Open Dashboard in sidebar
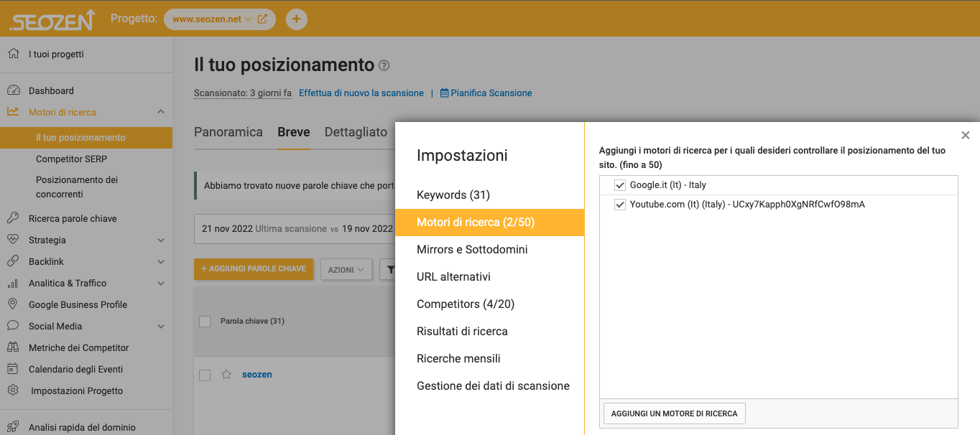This screenshot has height=435, width=980. click(x=51, y=90)
